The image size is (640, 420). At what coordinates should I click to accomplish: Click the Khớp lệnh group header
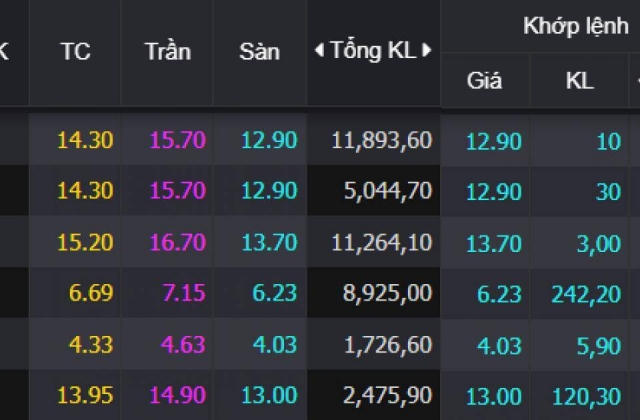click(x=576, y=26)
